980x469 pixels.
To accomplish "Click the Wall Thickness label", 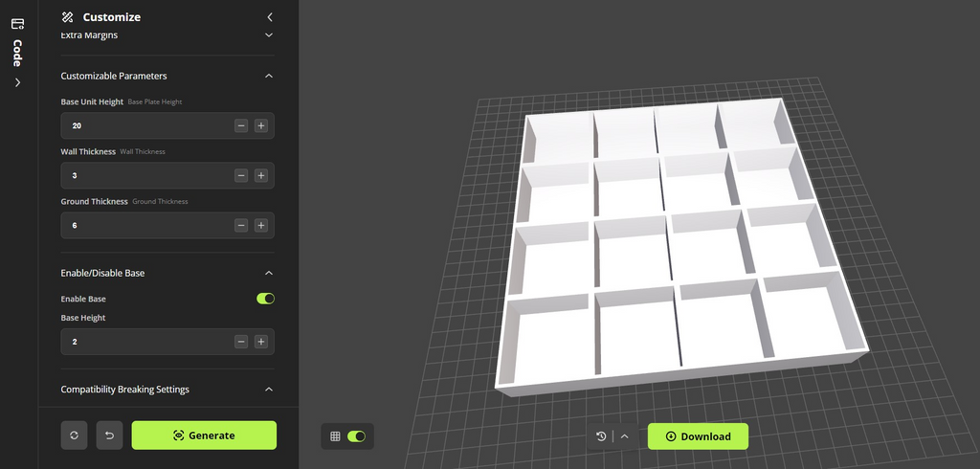I will [88, 151].
